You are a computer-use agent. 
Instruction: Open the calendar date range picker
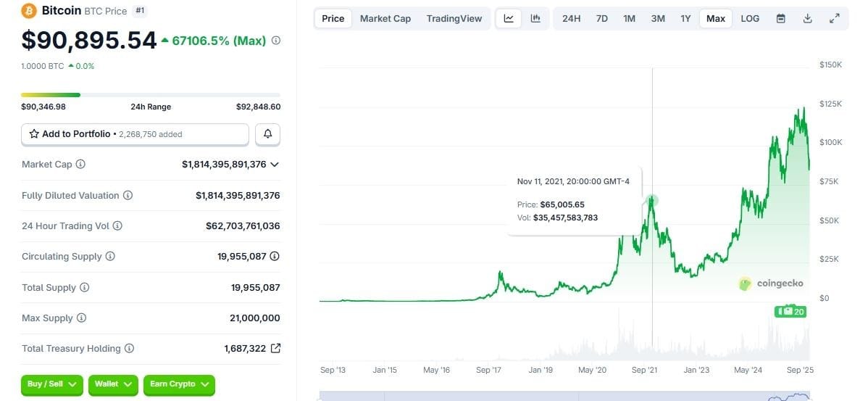(x=781, y=19)
